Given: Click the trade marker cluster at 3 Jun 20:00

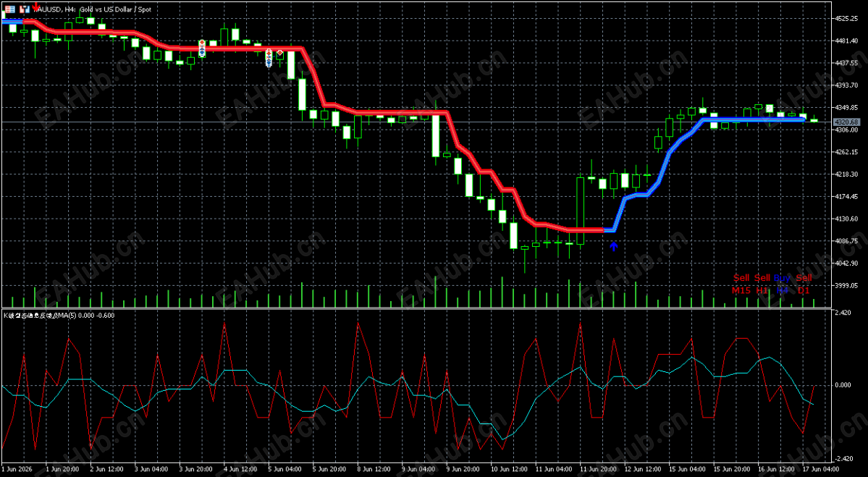Looking at the screenshot, I should [x=202, y=48].
